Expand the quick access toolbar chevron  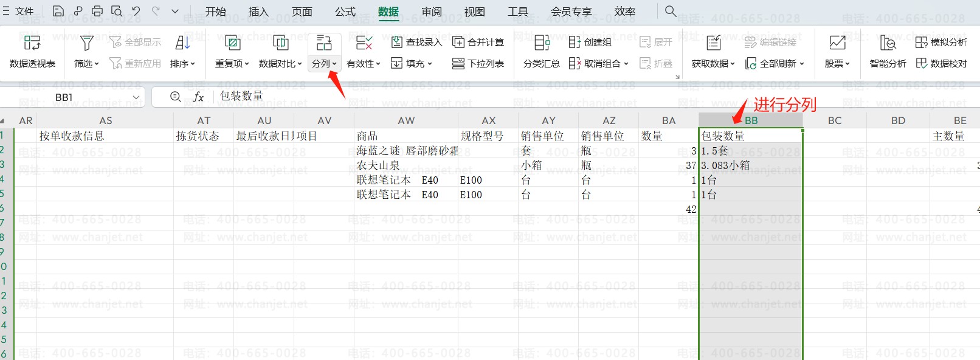pos(175,11)
